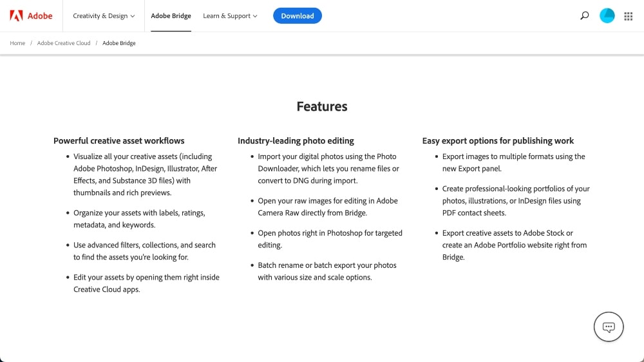
Task: Open the profile avatar menu
Action: [607, 15]
